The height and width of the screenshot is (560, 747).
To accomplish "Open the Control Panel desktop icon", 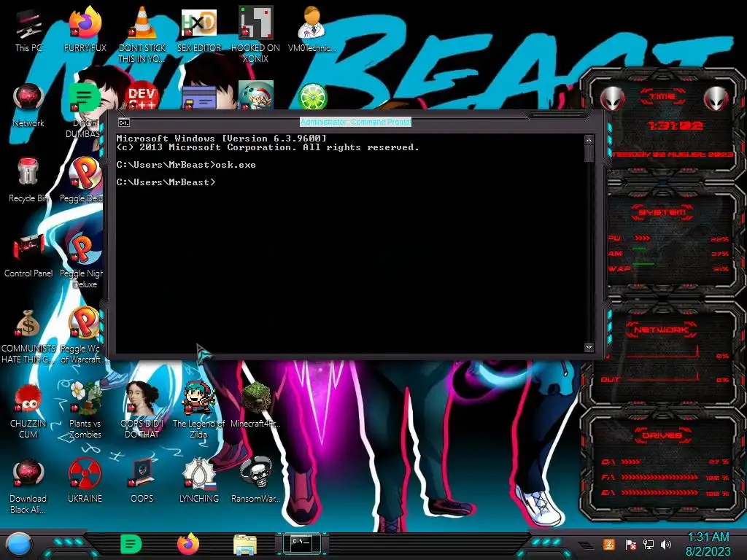I will 28,255.
